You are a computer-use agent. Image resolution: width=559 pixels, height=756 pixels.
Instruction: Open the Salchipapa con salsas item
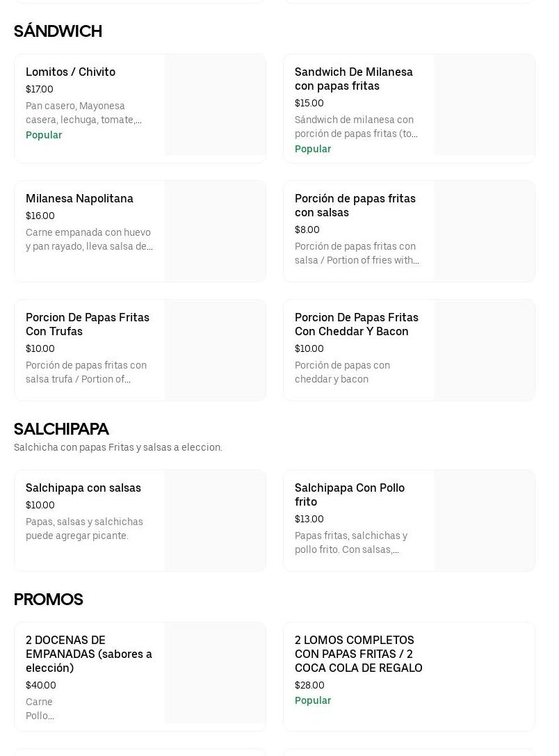83,488
